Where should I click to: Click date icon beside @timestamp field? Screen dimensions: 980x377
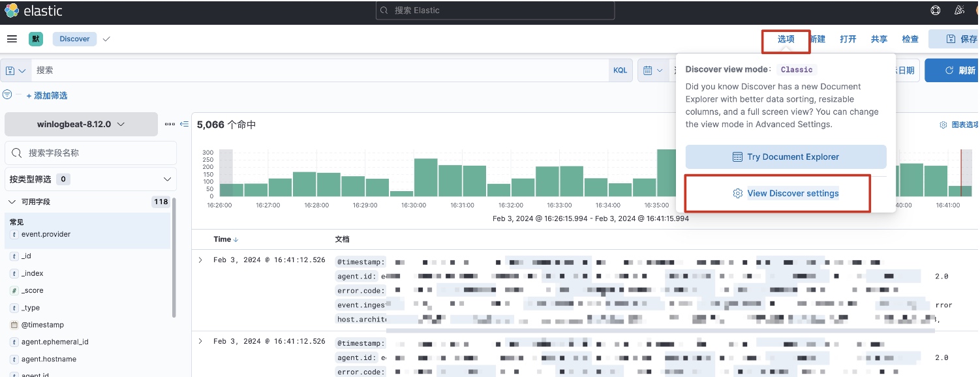[14, 325]
